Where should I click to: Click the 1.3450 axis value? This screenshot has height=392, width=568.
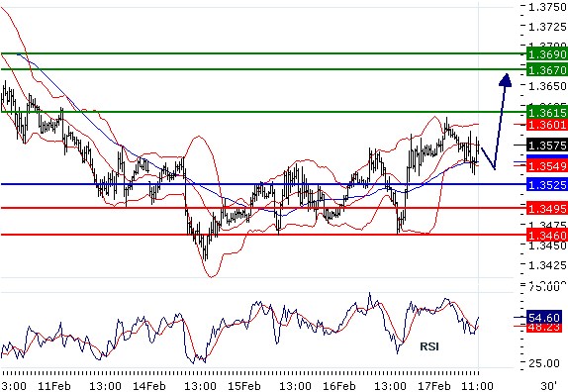(x=547, y=246)
